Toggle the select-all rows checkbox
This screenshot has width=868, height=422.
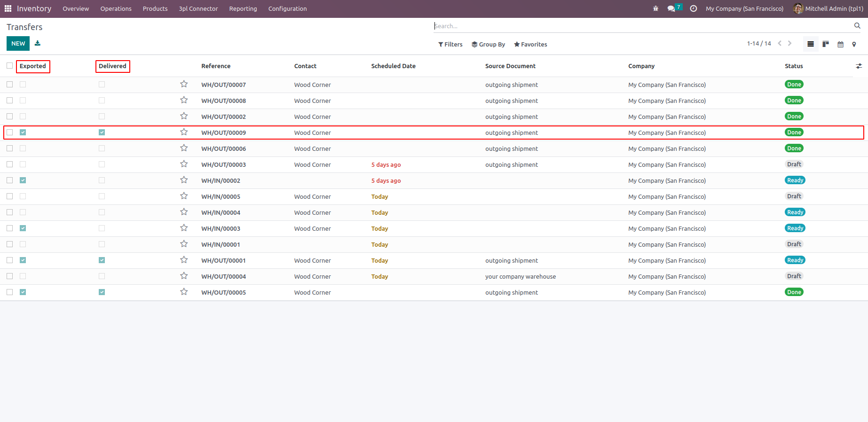click(x=9, y=66)
